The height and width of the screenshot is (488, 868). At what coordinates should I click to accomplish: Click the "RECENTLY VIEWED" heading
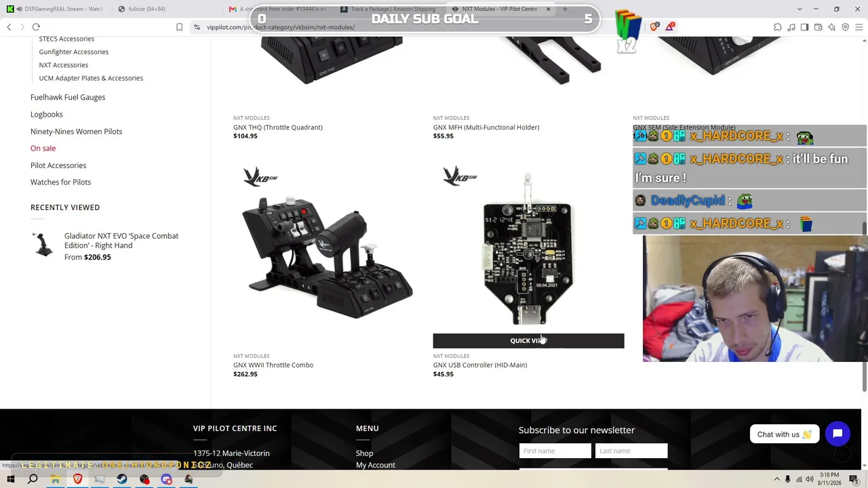[65, 207]
